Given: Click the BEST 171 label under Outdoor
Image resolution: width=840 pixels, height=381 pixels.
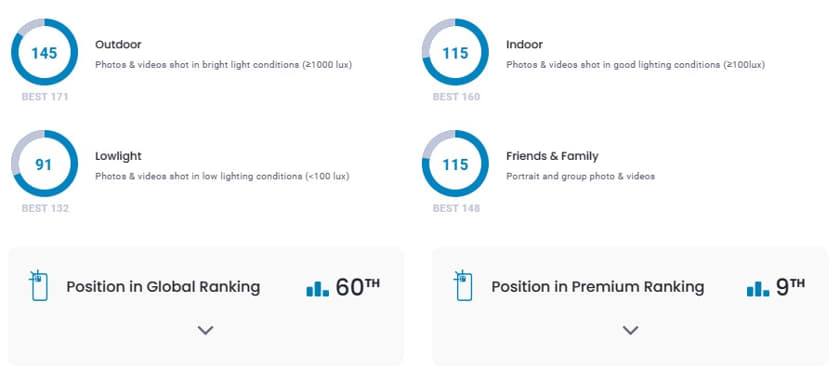Looking at the screenshot, I should [45, 97].
